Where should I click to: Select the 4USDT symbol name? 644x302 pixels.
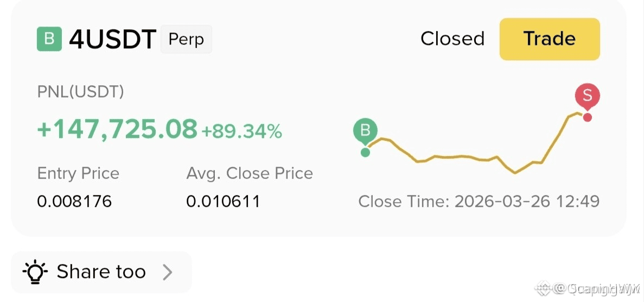[112, 40]
